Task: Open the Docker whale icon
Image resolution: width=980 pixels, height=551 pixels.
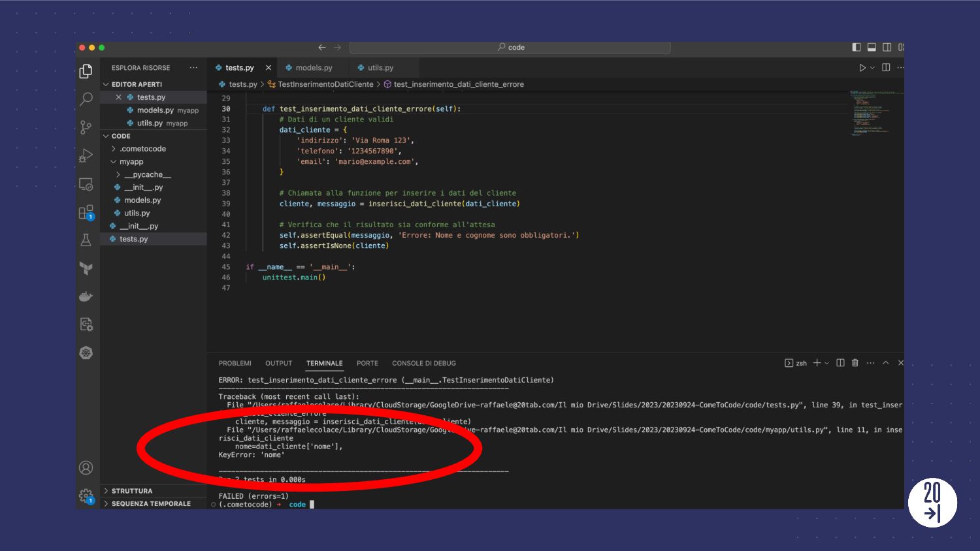Action: [86, 296]
